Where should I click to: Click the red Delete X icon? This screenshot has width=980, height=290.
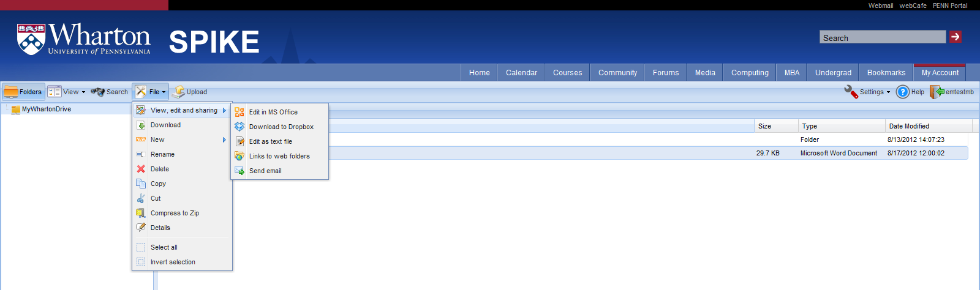[141, 169]
